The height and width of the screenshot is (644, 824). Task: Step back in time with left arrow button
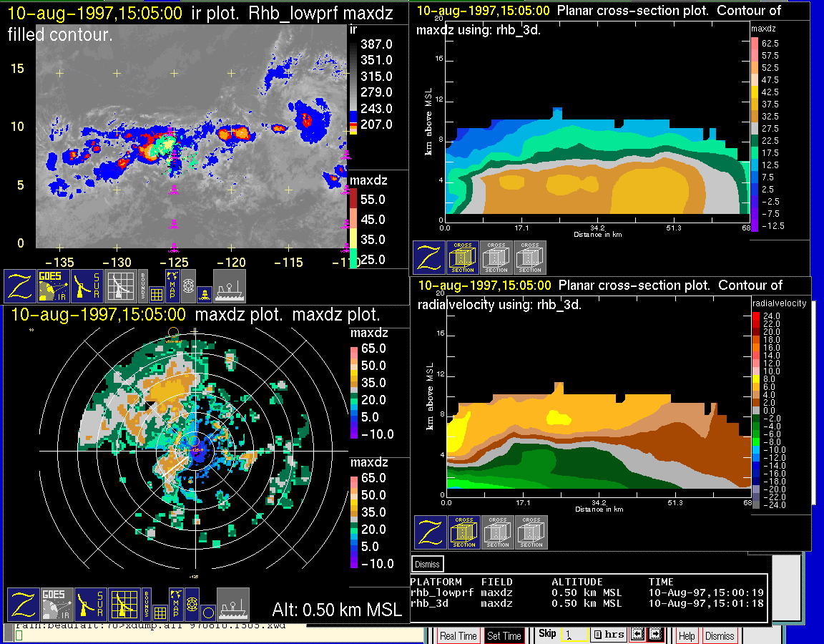637,635
